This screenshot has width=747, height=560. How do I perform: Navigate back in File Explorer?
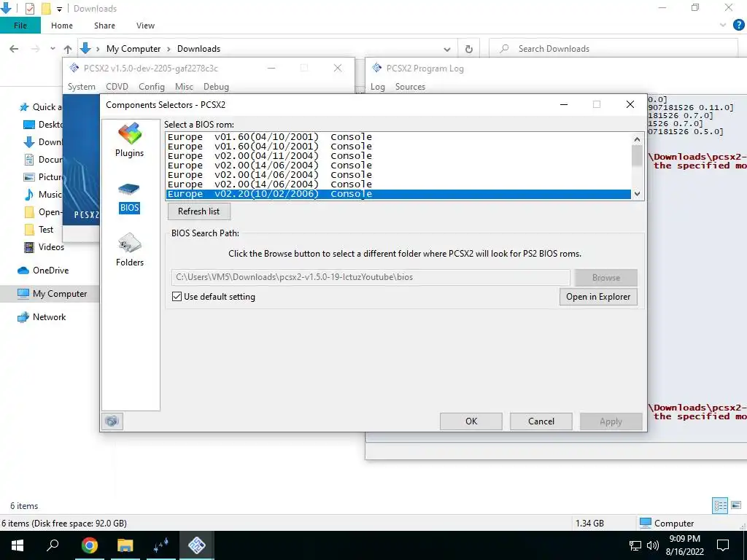coord(15,49)
